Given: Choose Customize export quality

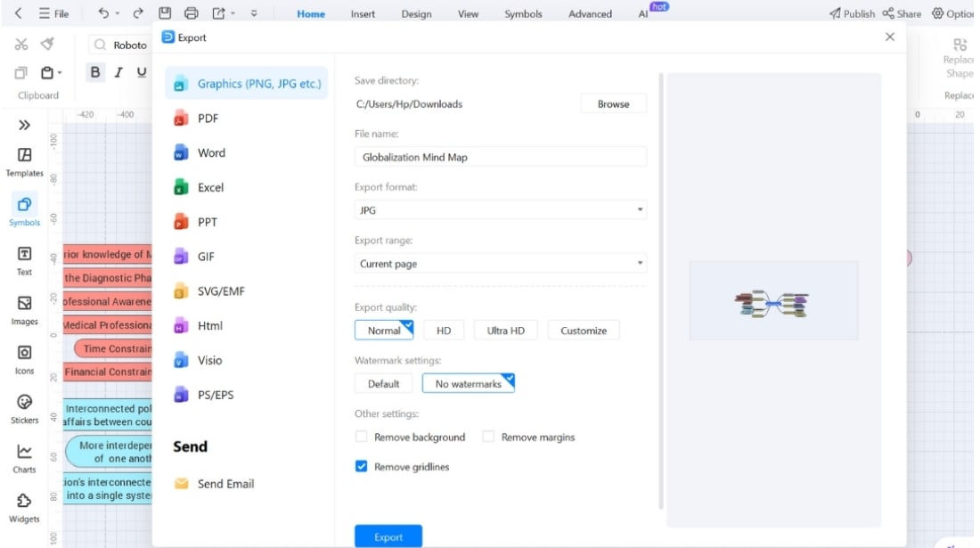Looking at the screenshot, I should point(584,330).
